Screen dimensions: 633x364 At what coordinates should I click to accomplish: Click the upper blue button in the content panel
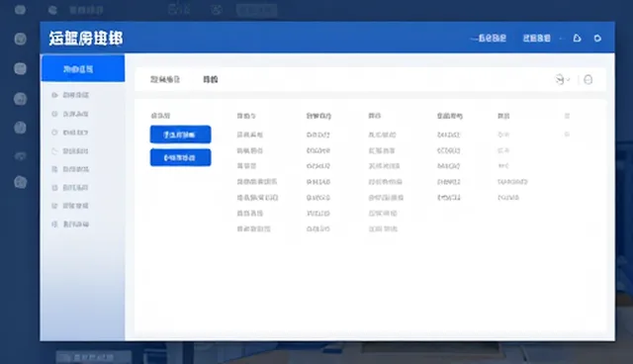180,135
